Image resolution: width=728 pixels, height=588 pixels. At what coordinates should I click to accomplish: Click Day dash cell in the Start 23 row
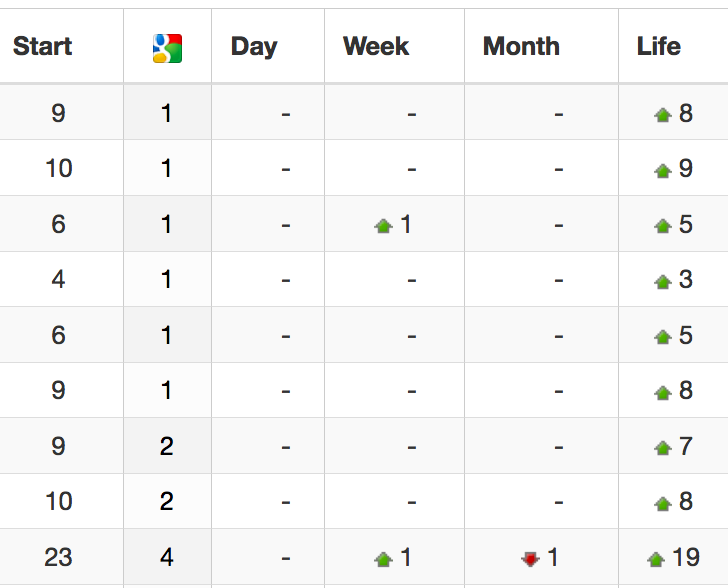(x=268, y=557)
